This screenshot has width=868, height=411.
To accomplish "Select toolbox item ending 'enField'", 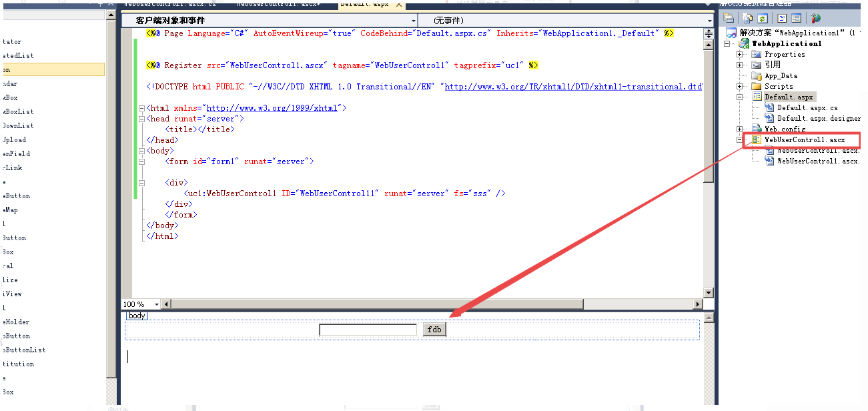I will coord(17,153).
